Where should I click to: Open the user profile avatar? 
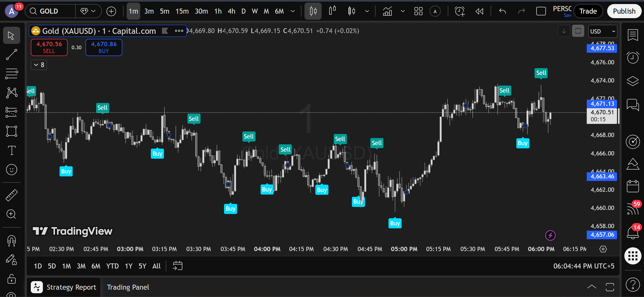coord(12,11)
